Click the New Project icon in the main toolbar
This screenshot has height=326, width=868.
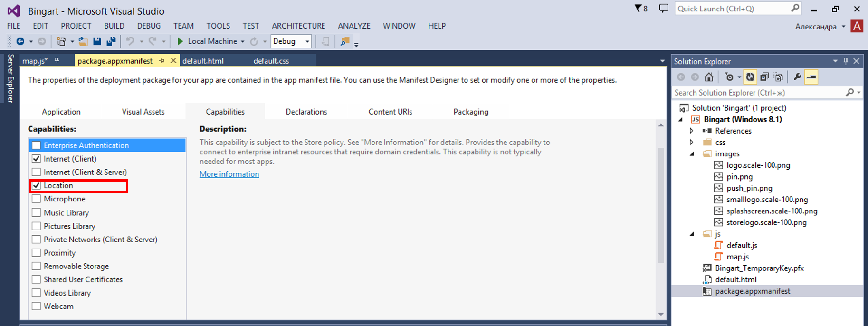(x=61, y=41)
